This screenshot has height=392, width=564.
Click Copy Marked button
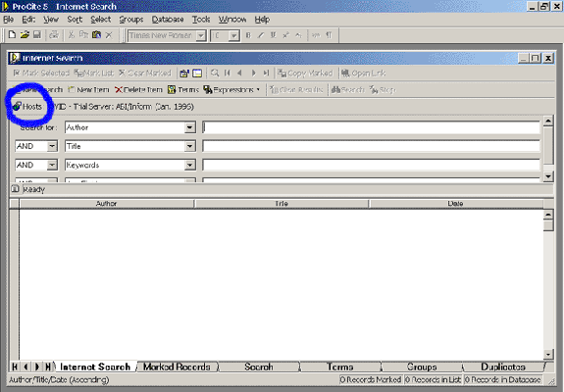pyautogui.click(x=305, y=73)
